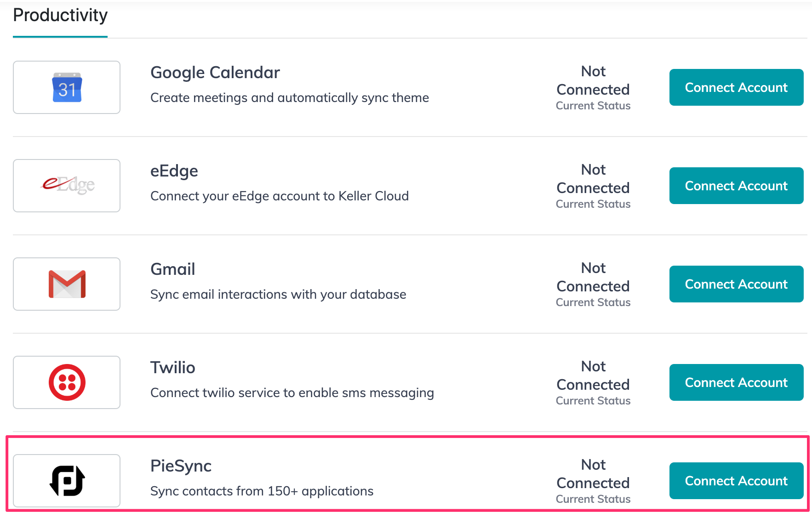The height and width of the screenshot is (512, 812).
Task: Click 'Create meetings and automatically sync theme' text
Action: 290,98
